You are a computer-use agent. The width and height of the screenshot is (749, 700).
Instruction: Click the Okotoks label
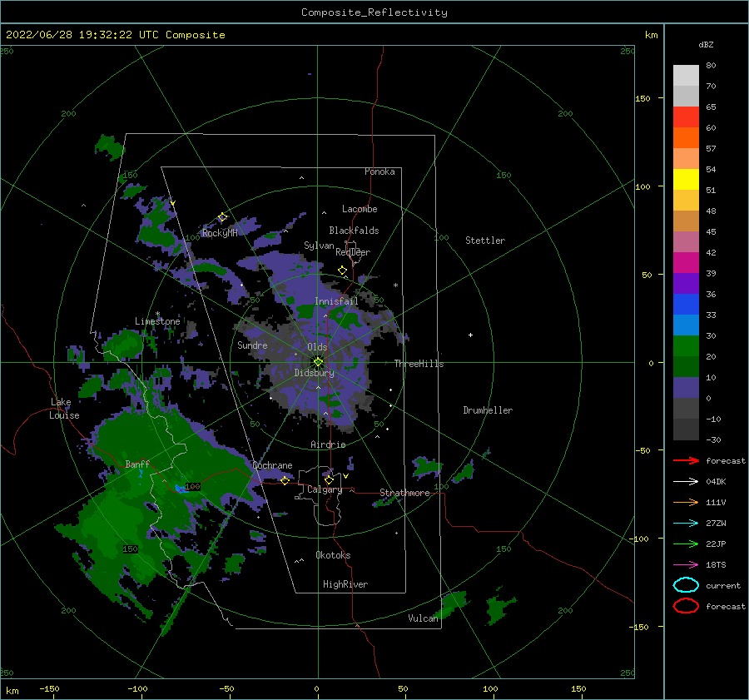coord(333,555)
